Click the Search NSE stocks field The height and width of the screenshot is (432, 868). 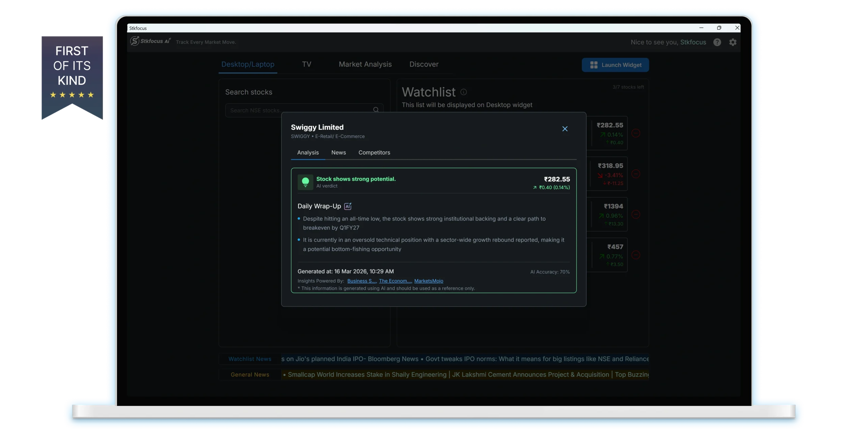[x=304, y=110]
